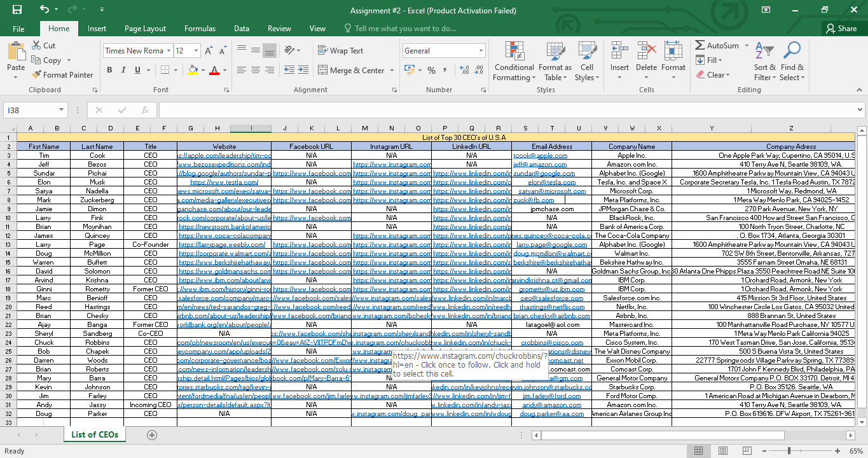868x458 pixels.
Task: Switch to the Formulas ribbon tab
Action: pyautogui.click(x=200, y=29)
